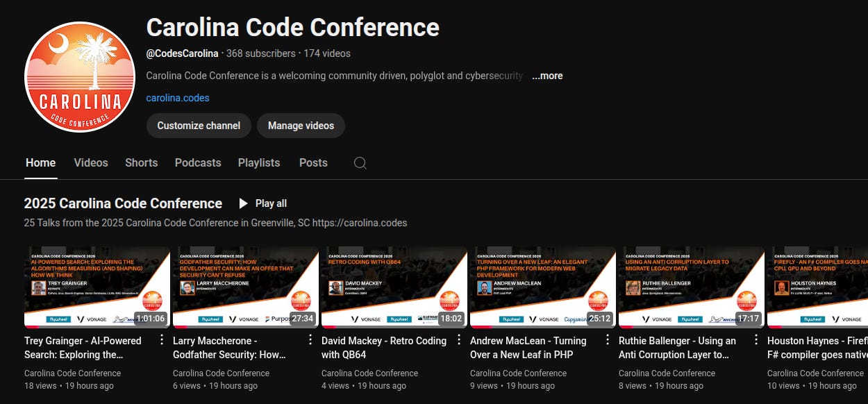The image size is (868, 404).
Task: Open Ruthie Ballenger Anti Corruption Layer thumbnail
Action: click(692, 287)
